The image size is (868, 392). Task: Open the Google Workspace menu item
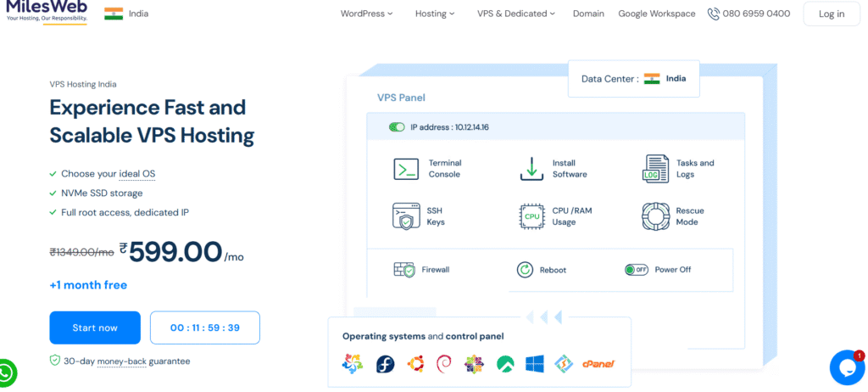click(x=657, y=14)
